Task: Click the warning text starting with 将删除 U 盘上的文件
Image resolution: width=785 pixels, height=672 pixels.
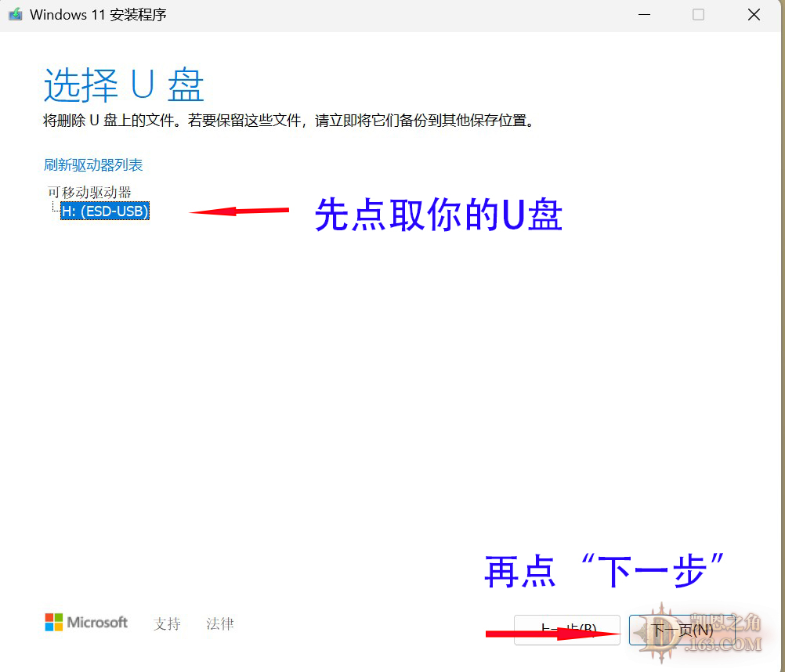Action: 289,121
